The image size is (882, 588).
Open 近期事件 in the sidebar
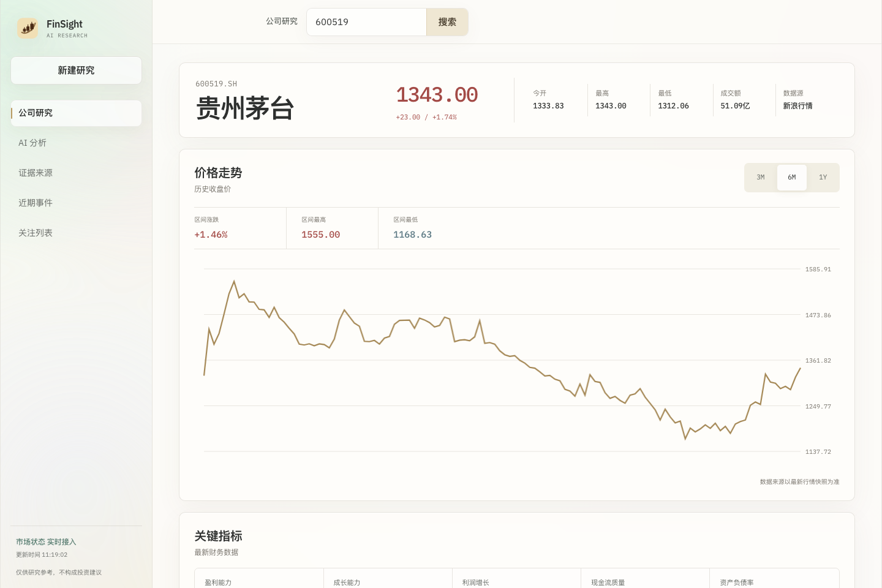(76, 203)
